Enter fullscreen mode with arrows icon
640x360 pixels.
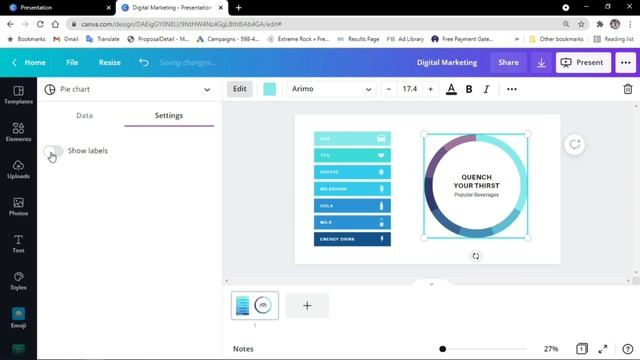click(603, 349)
